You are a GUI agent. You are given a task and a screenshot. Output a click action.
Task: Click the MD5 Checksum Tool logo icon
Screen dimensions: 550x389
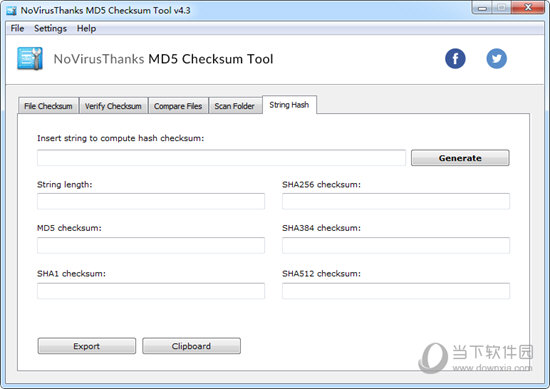click(x=30, y=59)
